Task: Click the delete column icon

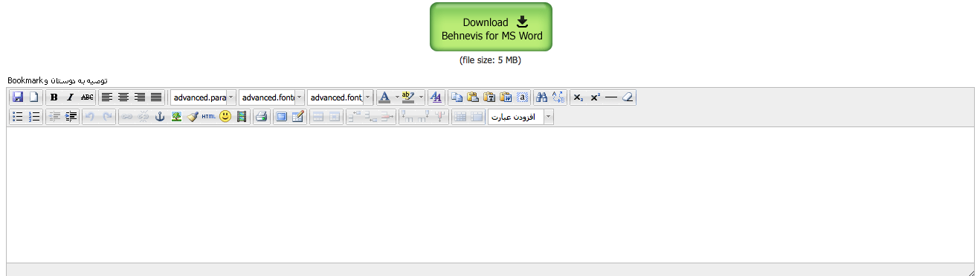Action: (x=440, y=117)
